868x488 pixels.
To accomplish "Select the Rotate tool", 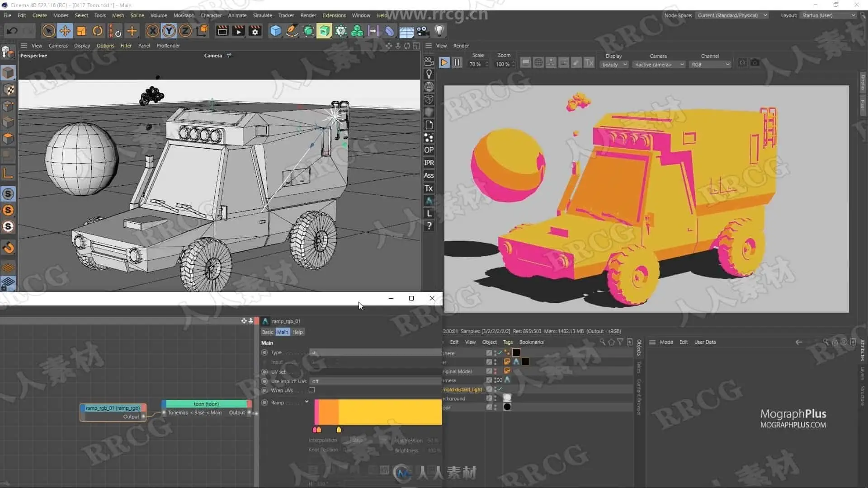I will (98, 31).
